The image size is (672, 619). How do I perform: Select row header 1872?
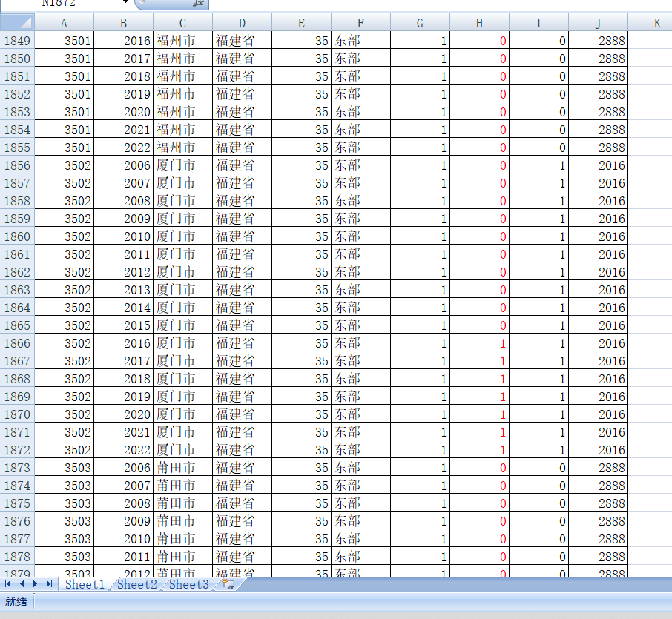tap(18, 450)
